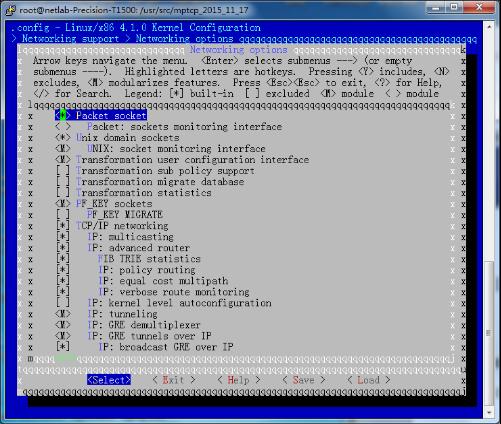Image resolution: width=501 pixels, height=424 pixels.
Task: Click the .config Kernel Configuration header text
Action: point(136,28)
